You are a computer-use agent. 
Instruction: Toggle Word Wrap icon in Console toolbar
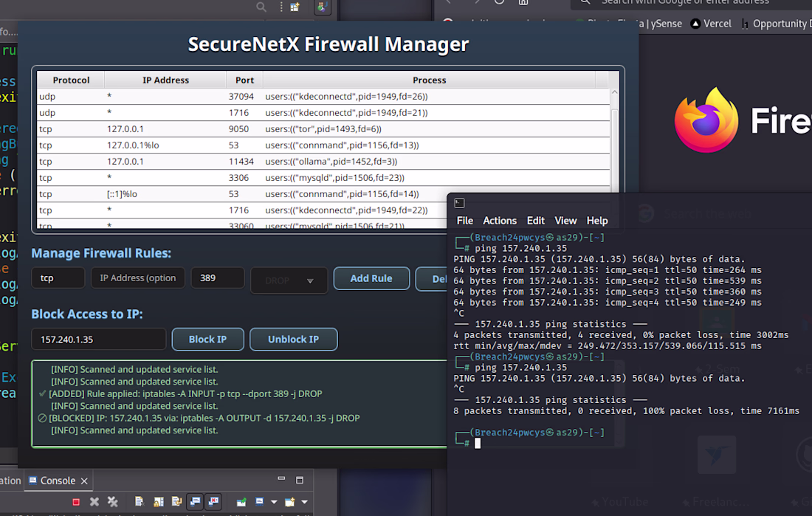click(176, 501)
